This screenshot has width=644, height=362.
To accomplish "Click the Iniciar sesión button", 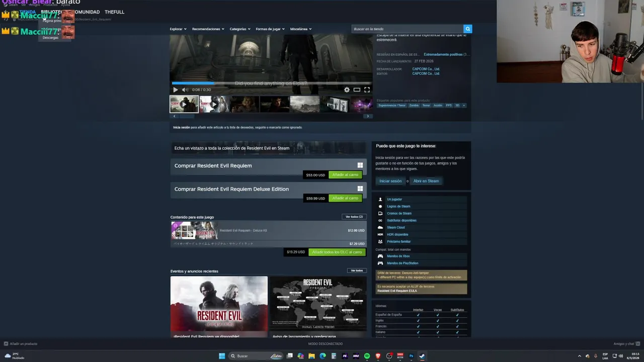I will pos(390,181).
